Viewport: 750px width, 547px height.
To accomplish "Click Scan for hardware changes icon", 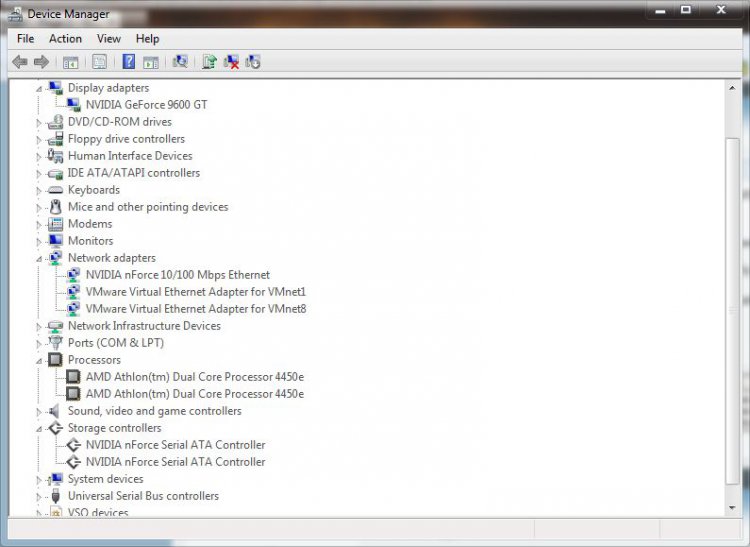I will [180, 61].
